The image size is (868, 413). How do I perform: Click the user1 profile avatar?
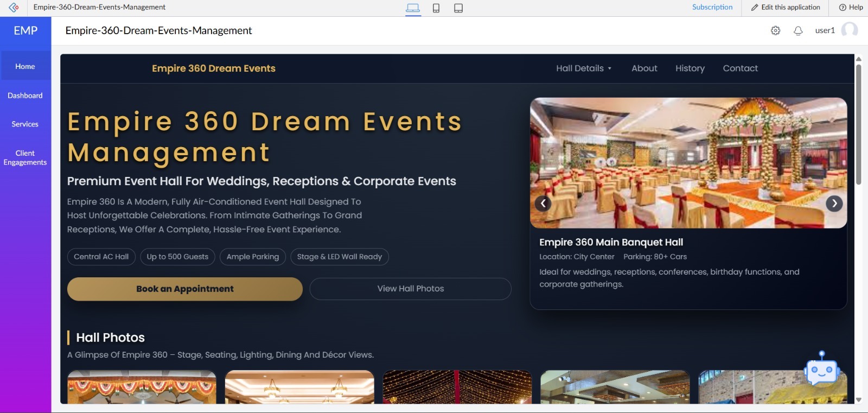click(x=849, y=30)
